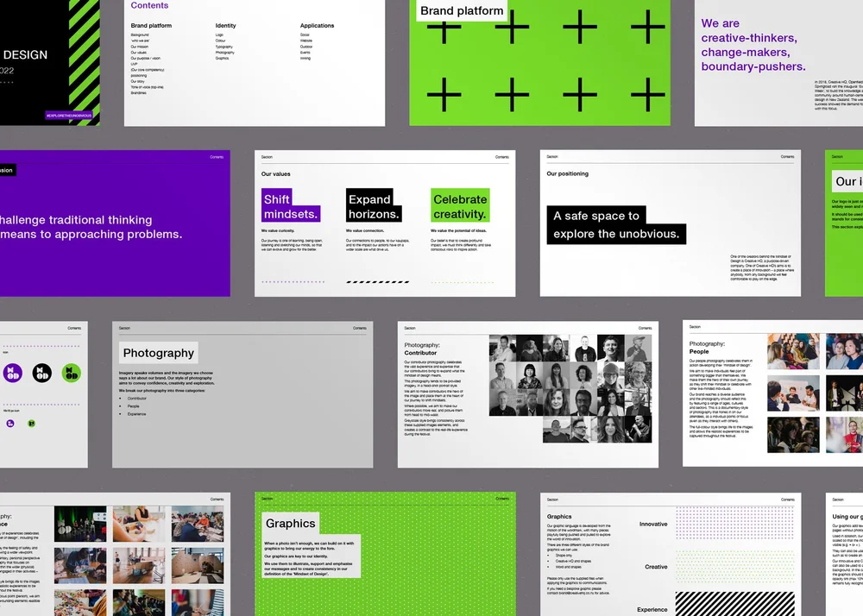Click 'Contents' link on Photography title slide
This screenshot has height=616, width=863.
pos(359,328)
